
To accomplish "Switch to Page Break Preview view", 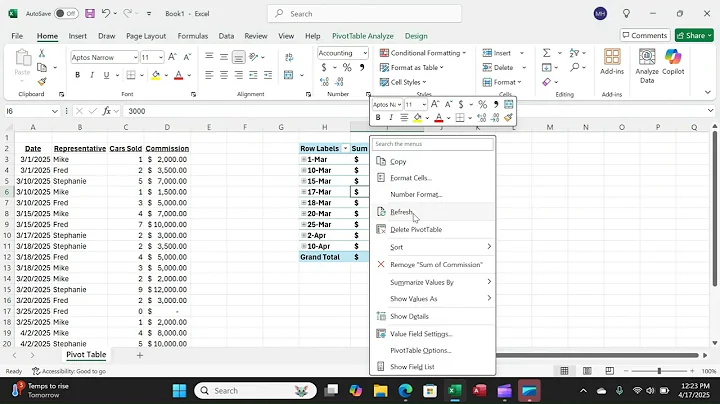I will 609,371.
